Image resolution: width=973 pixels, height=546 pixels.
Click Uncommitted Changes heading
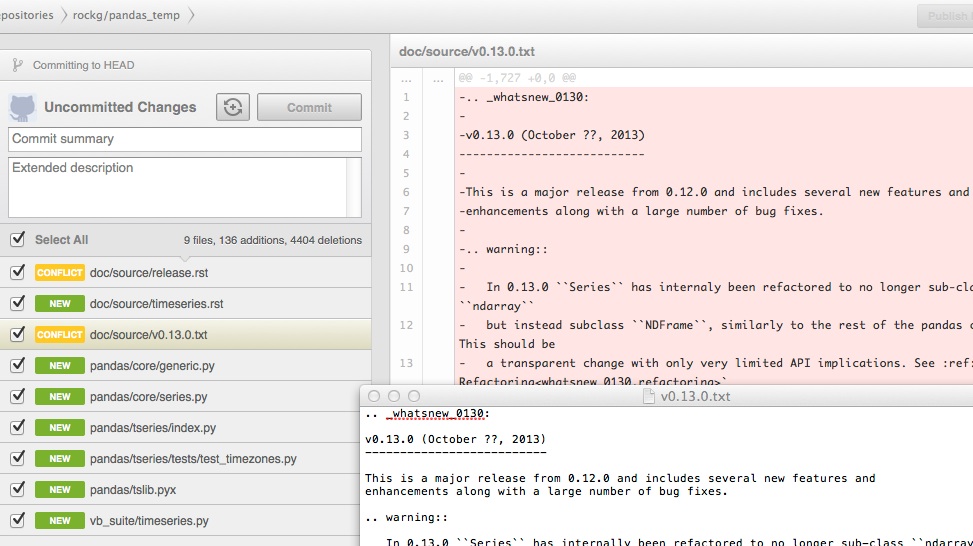point(120,107)
